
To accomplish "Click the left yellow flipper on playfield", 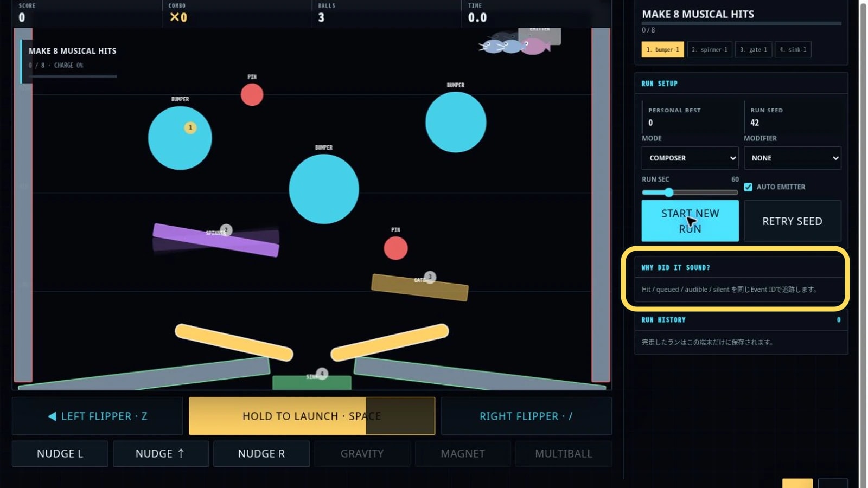I will (234, 342).
